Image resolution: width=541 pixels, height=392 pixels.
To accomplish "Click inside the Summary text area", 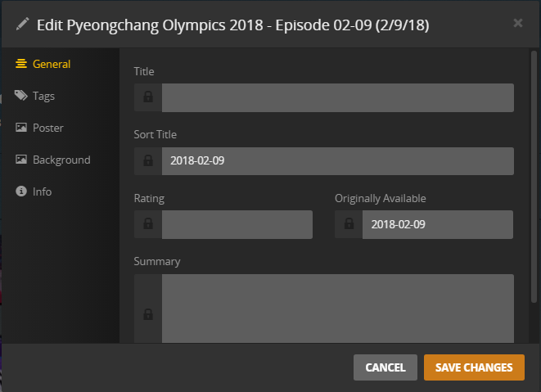I will click(x=338, y=309).
